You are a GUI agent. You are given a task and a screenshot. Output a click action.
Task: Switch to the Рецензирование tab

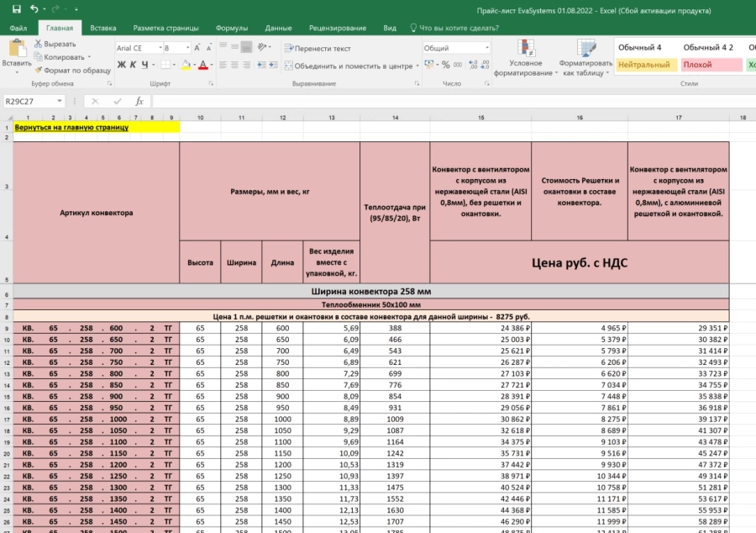[338, 28]
